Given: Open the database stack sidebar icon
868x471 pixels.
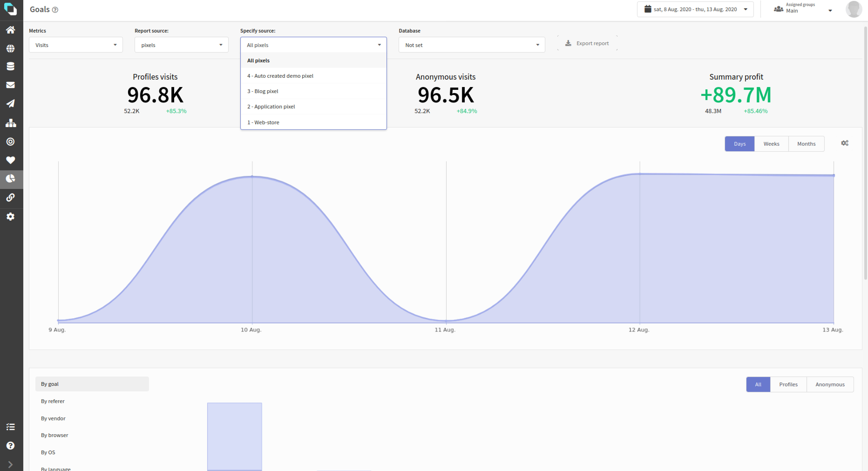Looking at the screenshot, I should (10, 66).
